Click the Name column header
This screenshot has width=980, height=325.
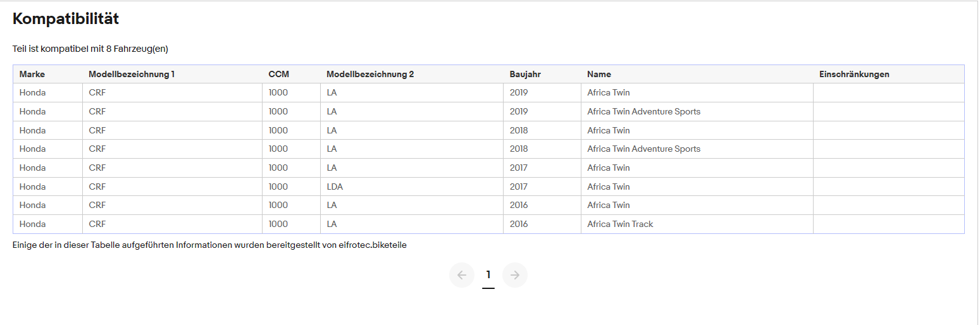599,74
